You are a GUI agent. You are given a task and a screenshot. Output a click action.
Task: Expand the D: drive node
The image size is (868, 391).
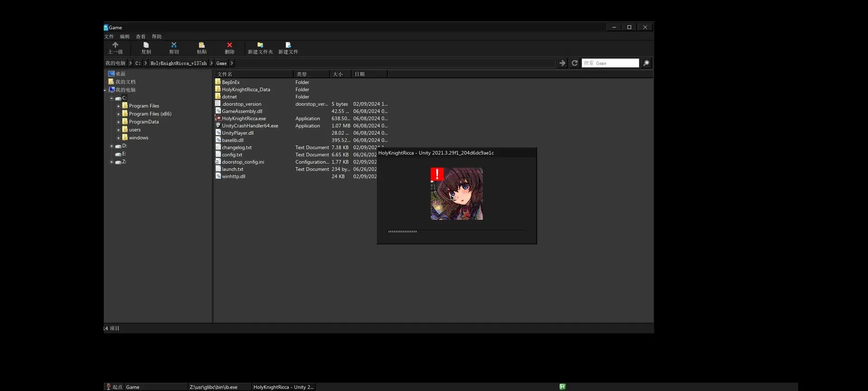tap(112, 146)
